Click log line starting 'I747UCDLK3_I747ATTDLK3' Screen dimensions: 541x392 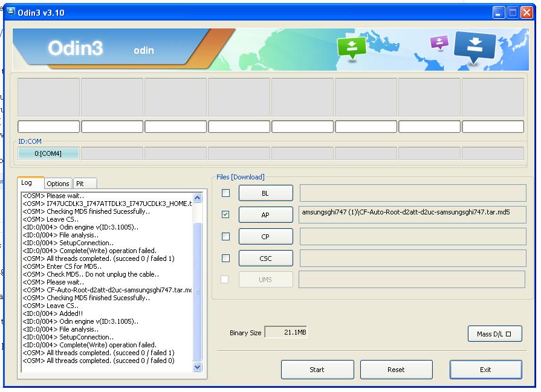[x=108, y=204]
